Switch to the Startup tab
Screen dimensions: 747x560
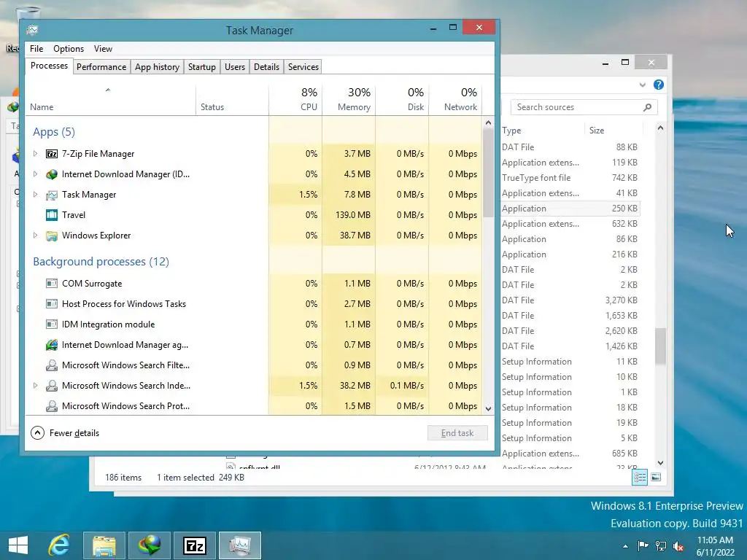click(202, 66)
